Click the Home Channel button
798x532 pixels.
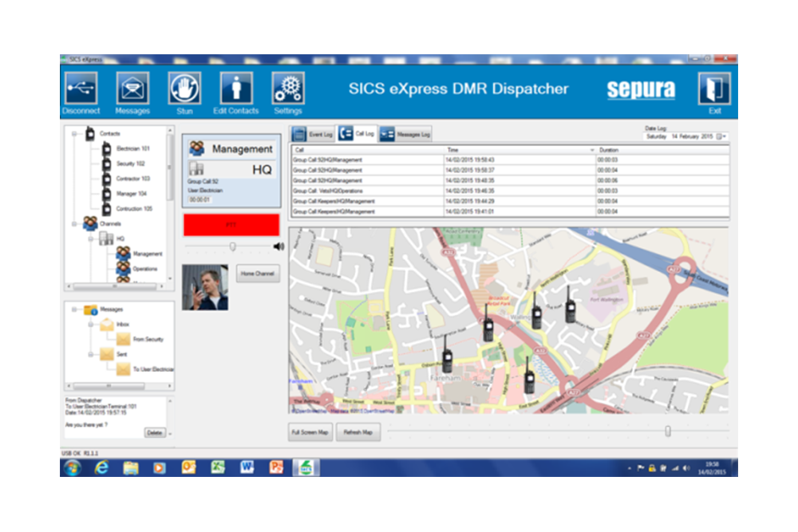click(258, 274)
